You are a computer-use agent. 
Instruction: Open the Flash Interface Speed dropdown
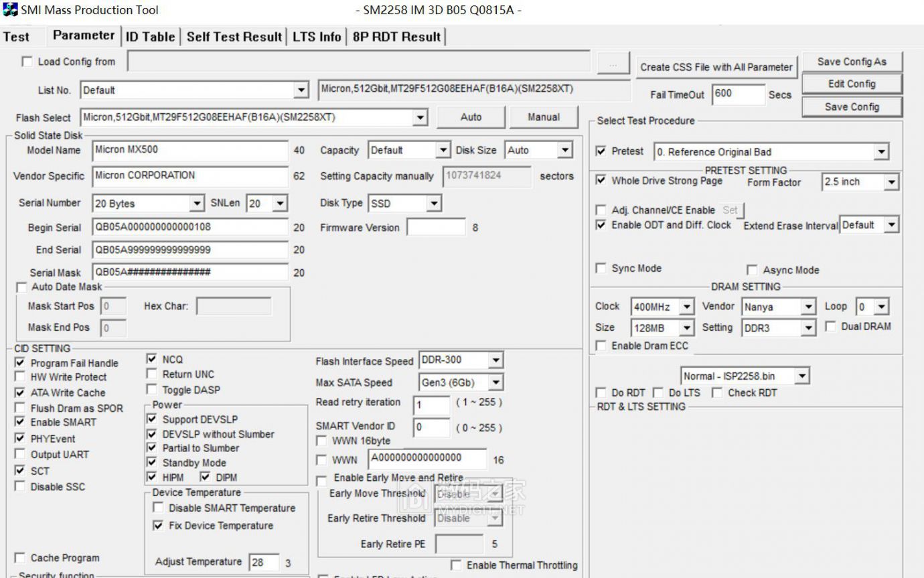[x=461, y=360]
